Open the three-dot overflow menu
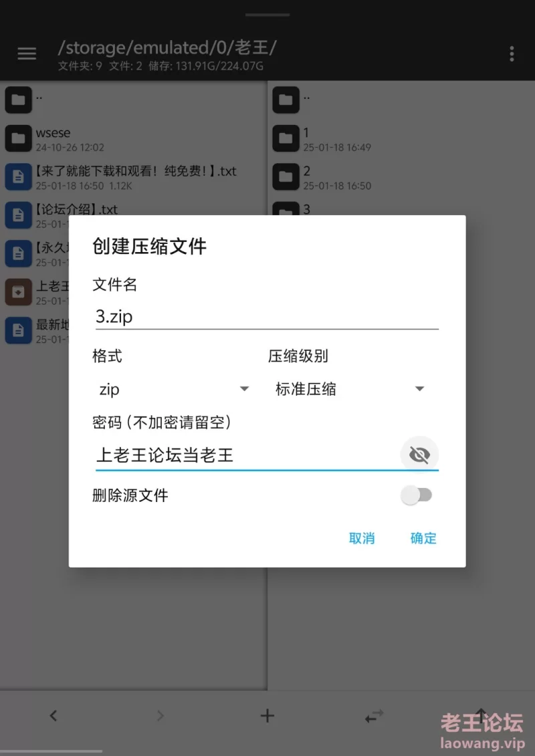This screenshot has height=756, width=535. click(x=512, y=53)
